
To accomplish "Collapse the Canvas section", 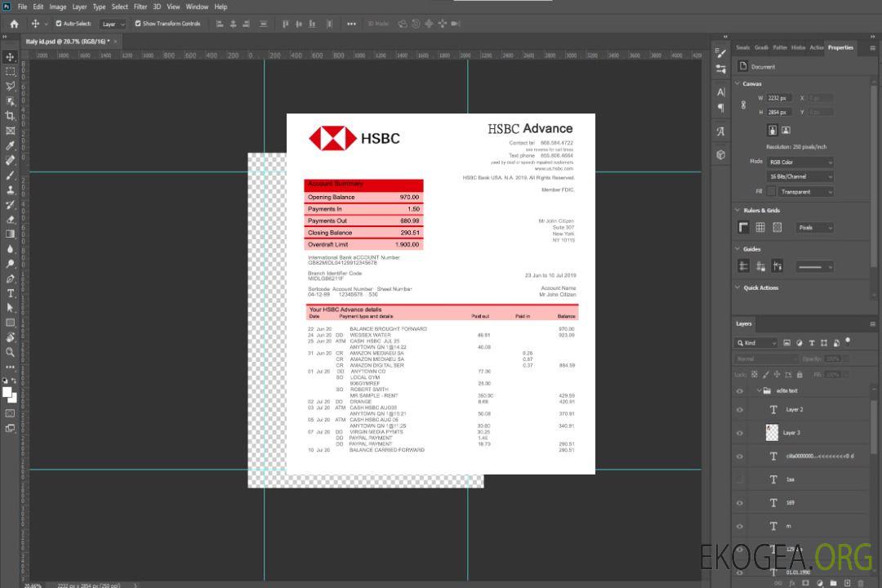I will [x=737, y=83].
